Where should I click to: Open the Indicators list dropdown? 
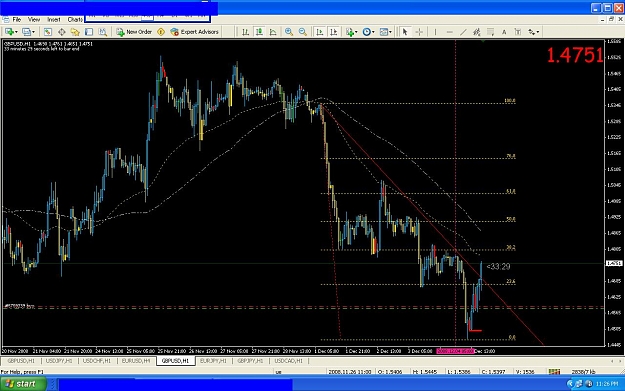[x=351, y=32]
